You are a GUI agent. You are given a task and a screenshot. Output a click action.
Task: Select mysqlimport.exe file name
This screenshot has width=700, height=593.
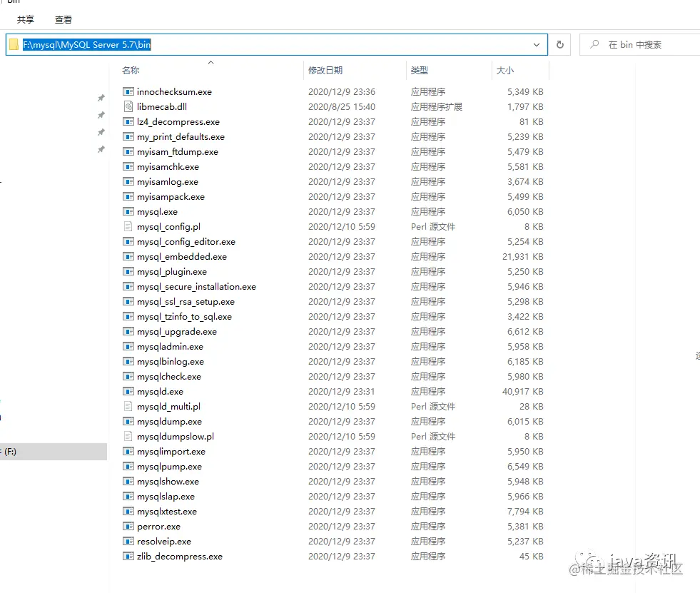click(x=171, y=452)
